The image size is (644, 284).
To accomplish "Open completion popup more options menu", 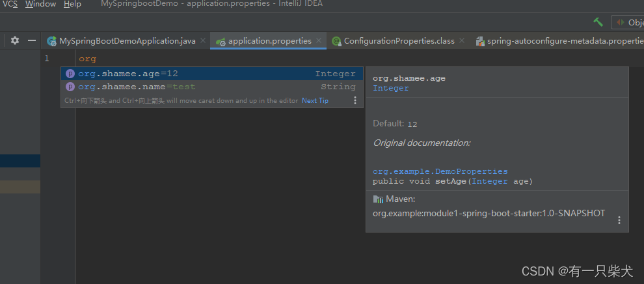I will tap(355, 100).
